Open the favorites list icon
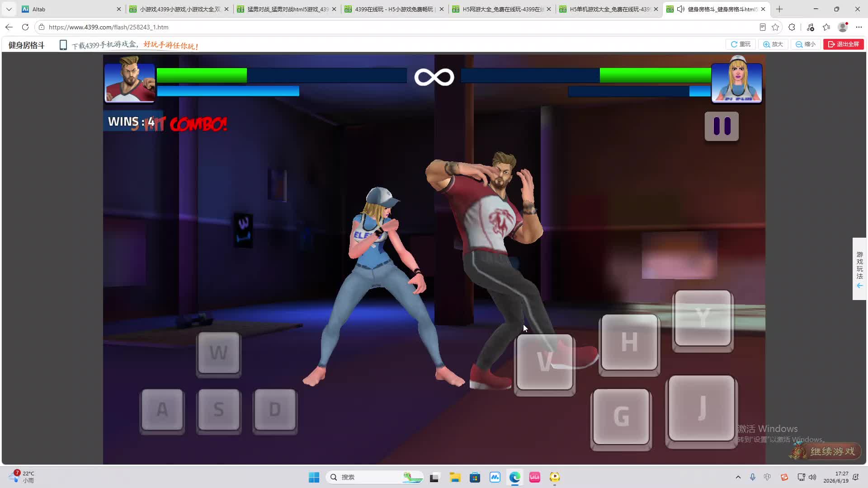Viewport: 868px width, 488px height. (x=826, y=27)
